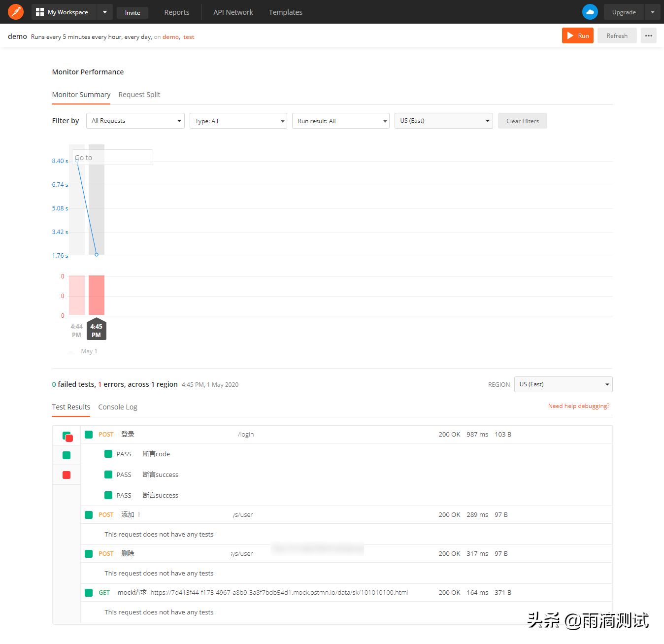Open the Type: All dropdown
664x644 pixels.
(x=238, y=120)
